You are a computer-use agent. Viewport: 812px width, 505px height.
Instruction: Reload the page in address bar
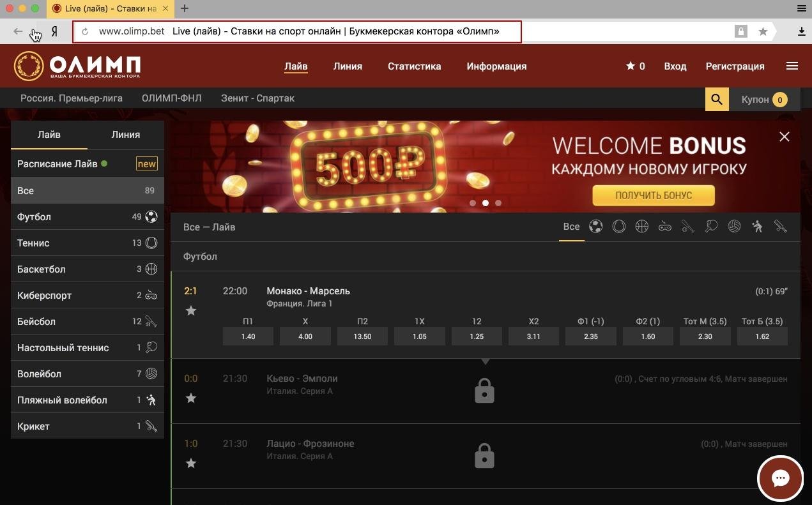pyautogui.click(x=85, y=31)
